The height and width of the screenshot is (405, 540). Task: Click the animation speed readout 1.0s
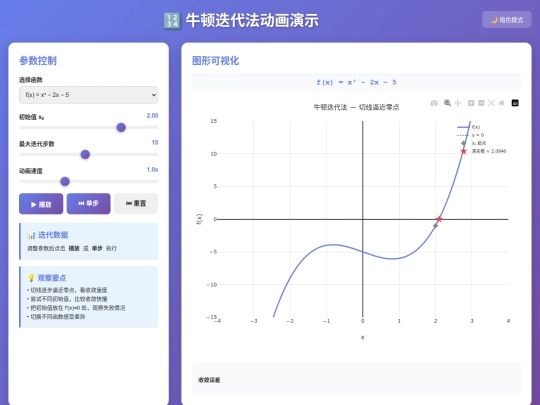[x=152, y=169]
